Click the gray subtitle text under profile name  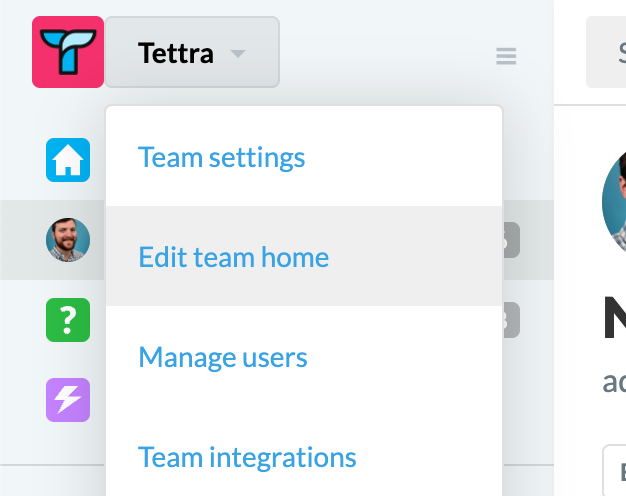coord(614,382)
